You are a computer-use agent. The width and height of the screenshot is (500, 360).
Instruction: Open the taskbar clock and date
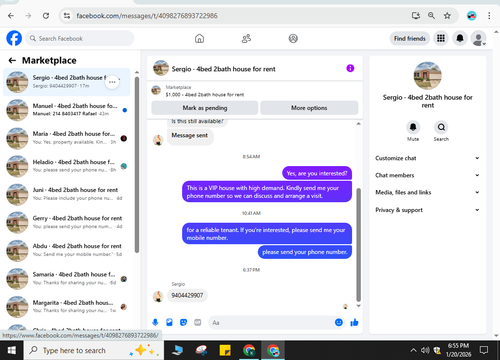coord(458,350)
